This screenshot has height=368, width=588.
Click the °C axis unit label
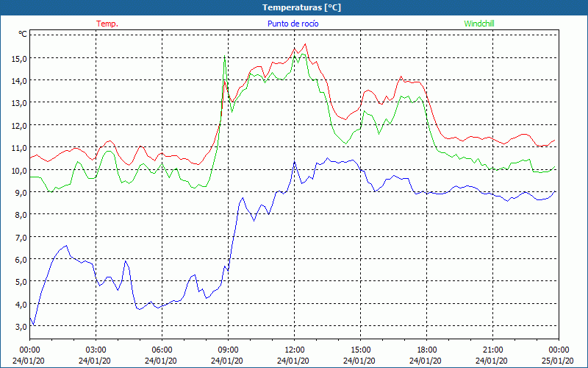click(23, 34)
